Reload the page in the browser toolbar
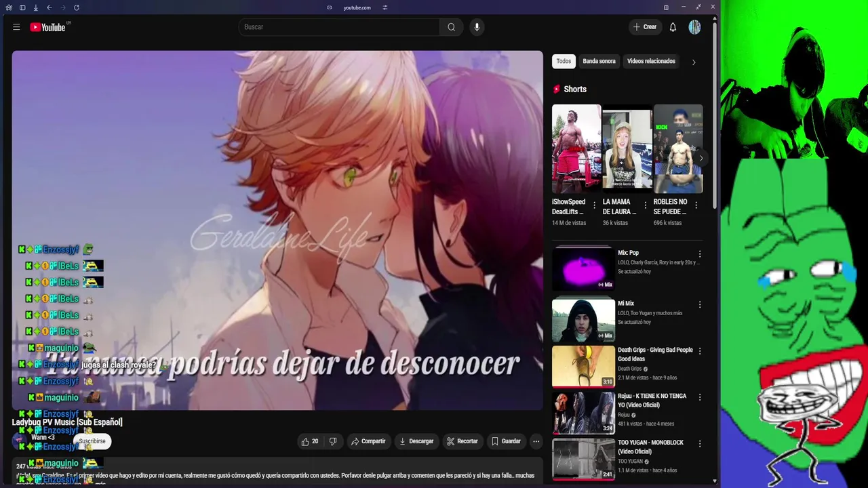Screen dimensions: 868x488 click(x=76, y=7)
